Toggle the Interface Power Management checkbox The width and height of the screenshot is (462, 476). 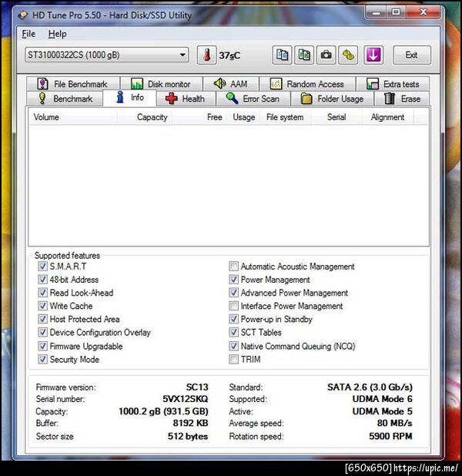pyautogui.click(x=233, y=306)
